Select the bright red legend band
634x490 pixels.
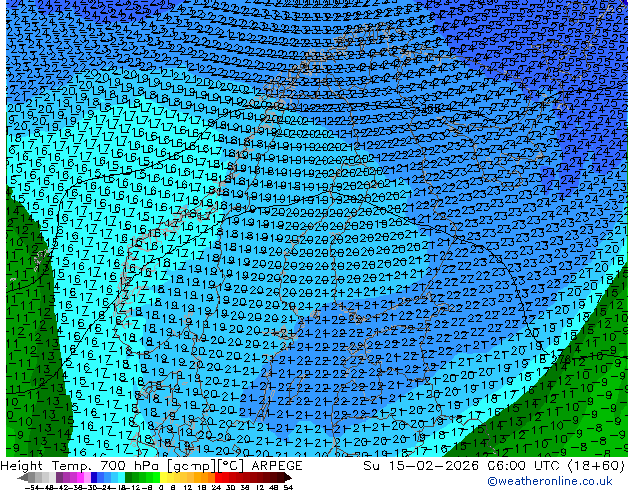pos(218,477)
